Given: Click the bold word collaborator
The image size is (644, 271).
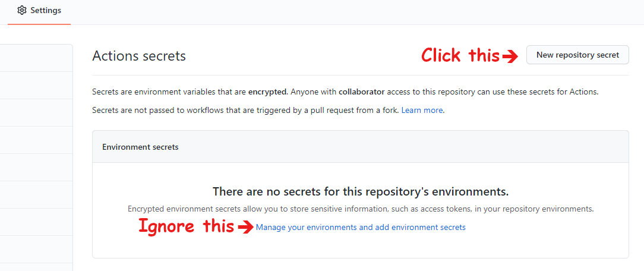Looking at the screenshot, I should (362, 92).
